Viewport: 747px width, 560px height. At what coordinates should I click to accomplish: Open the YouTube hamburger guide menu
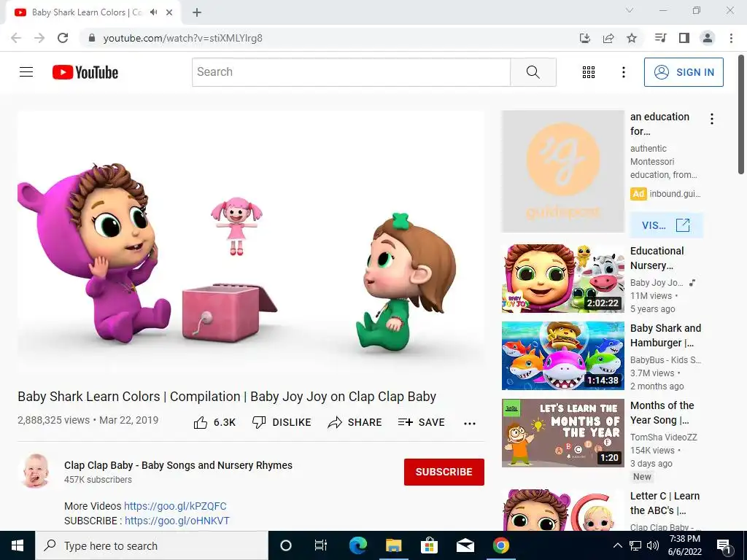(x=26, y=72)
